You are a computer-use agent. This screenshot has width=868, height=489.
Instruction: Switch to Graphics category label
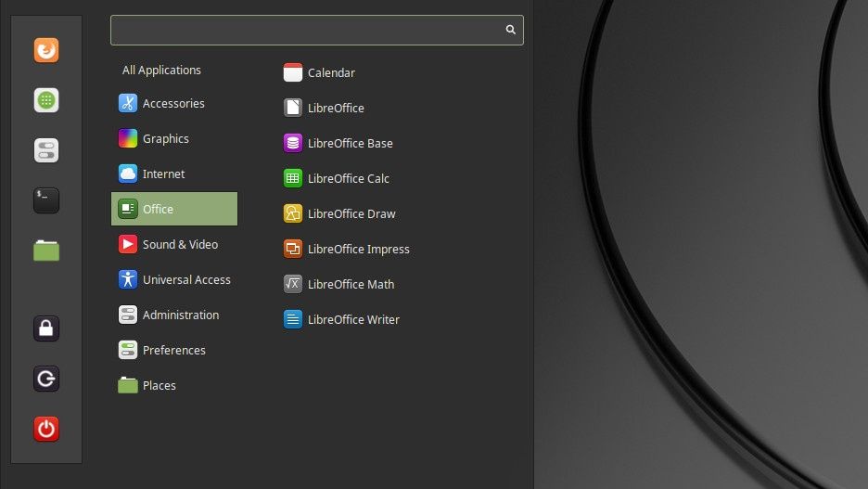click(x=165, y=139)
